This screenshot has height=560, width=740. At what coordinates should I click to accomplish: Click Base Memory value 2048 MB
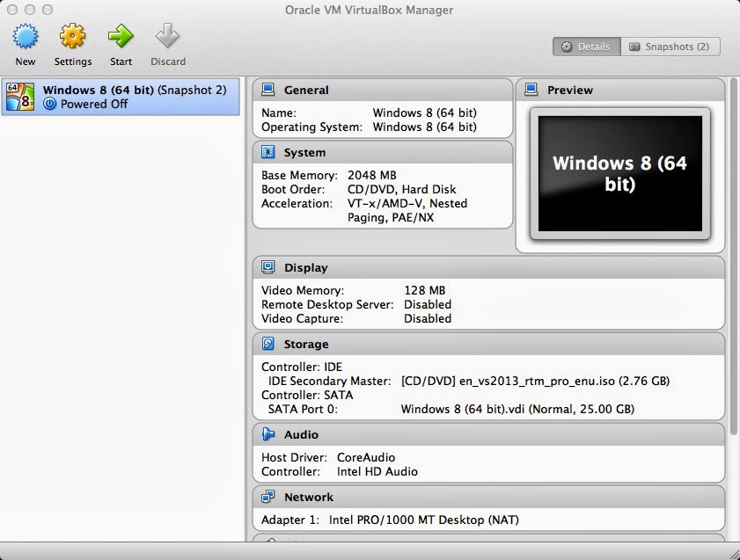(372, 175)
